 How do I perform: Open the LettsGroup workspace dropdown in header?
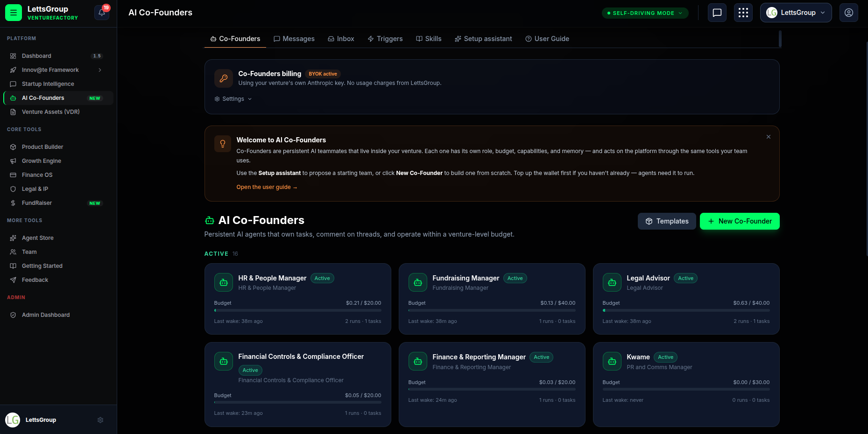796,13
